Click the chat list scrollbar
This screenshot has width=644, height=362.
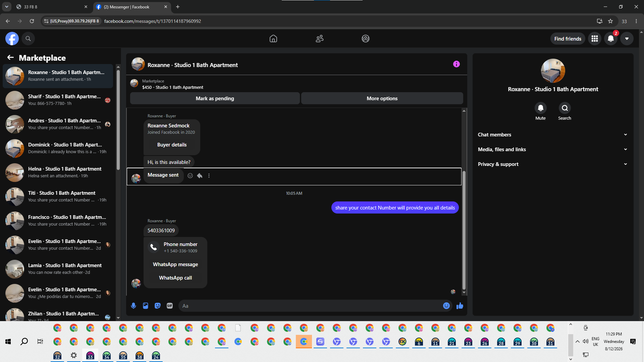tap(118, 120)
